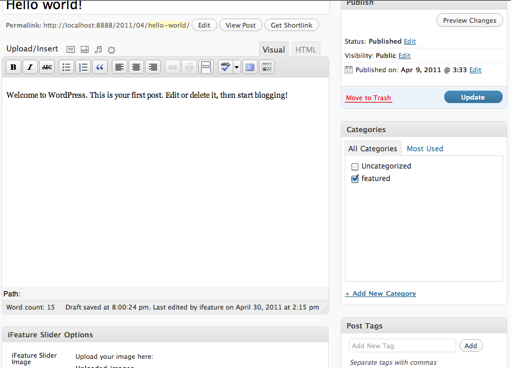Open Most Used categories tab

pyautogui.click(x=425, y=149)
